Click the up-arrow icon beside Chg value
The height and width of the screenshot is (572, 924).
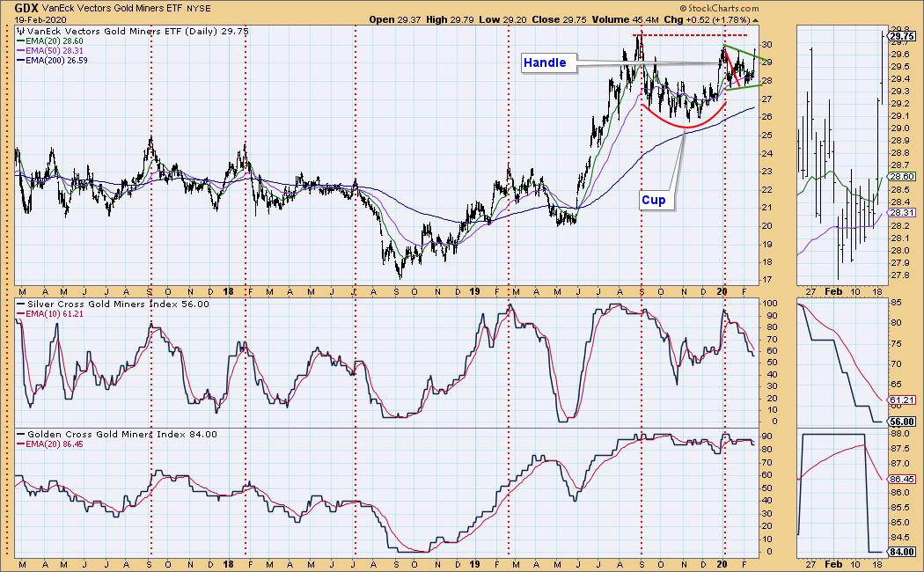click(x=756, y=20)
